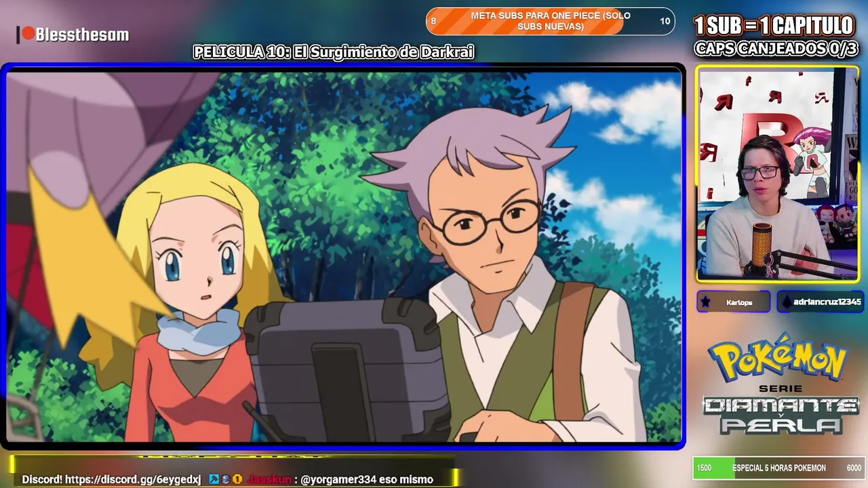Click the round globe badge in chat
This screenshot has width=868, height=488.
(226, 479)
